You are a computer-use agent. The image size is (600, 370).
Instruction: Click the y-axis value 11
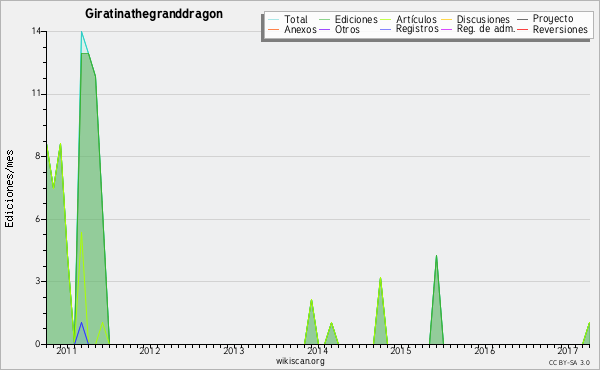pos(36,94)
